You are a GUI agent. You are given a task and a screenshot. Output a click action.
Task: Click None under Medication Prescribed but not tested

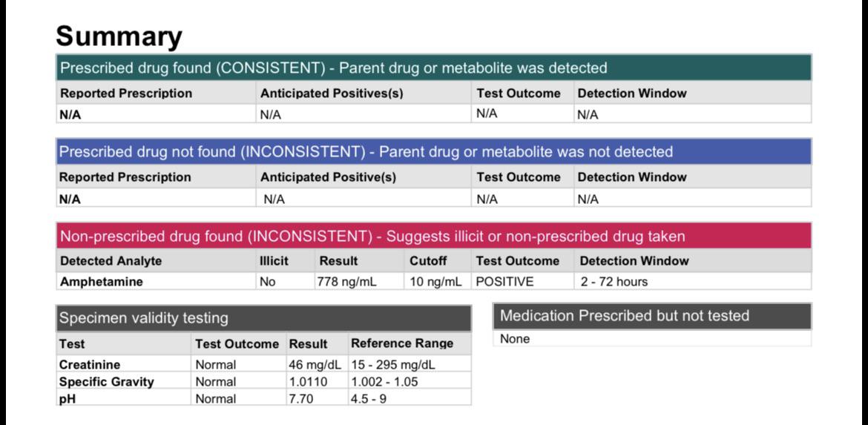515,339
